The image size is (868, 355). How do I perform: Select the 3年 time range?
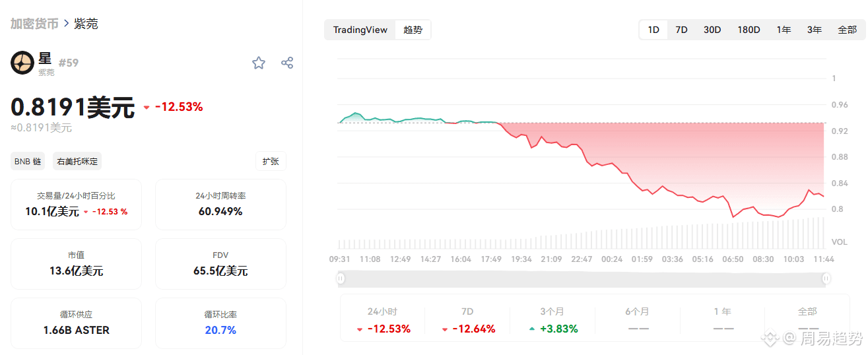815,30
